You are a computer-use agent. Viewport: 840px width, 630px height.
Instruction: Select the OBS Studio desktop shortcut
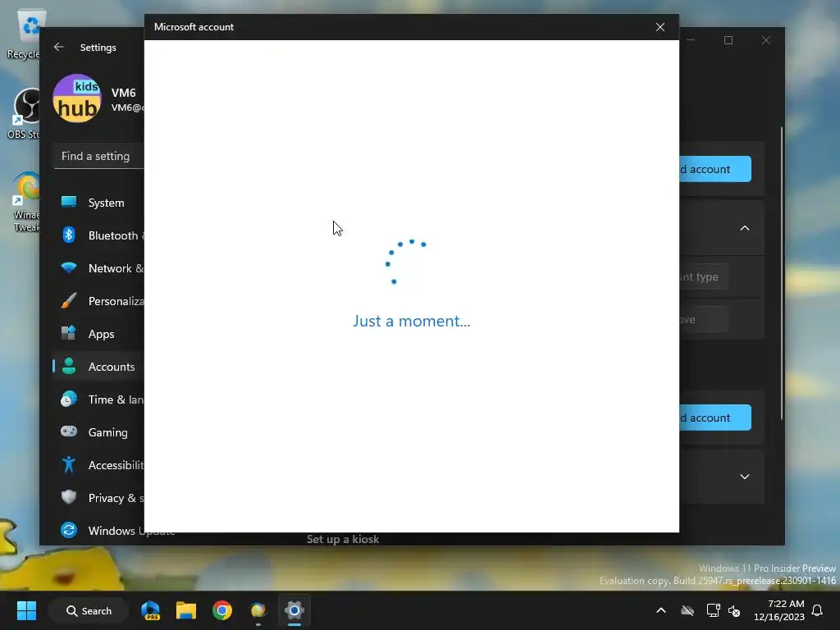(x=24, y=113)
